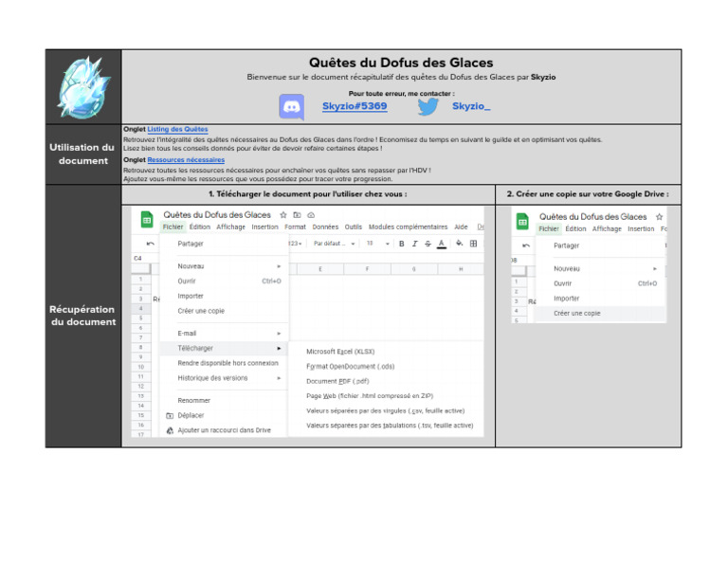Select column E header
This screenshot has height=563, width=728.
point(320,269)
